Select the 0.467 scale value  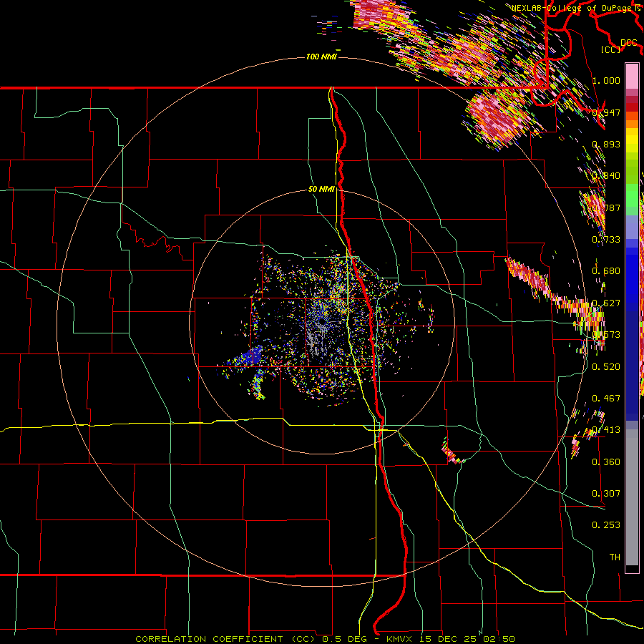606,399
